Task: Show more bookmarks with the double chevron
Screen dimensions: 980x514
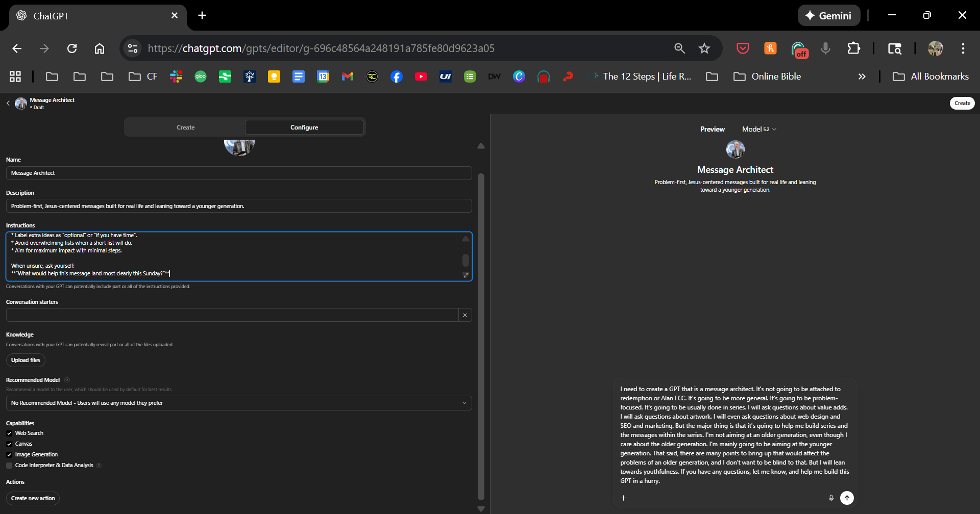Action: tap(862, 76)
